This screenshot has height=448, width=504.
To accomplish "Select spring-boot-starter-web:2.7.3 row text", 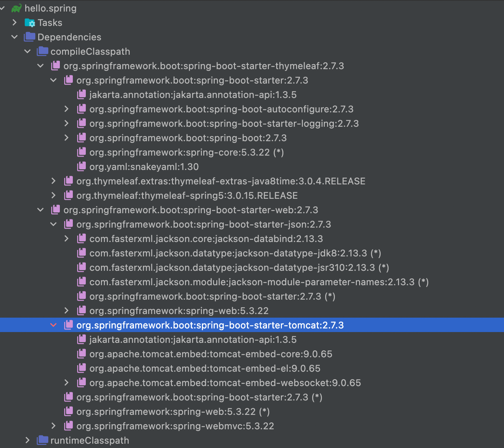I will point(191,210).
